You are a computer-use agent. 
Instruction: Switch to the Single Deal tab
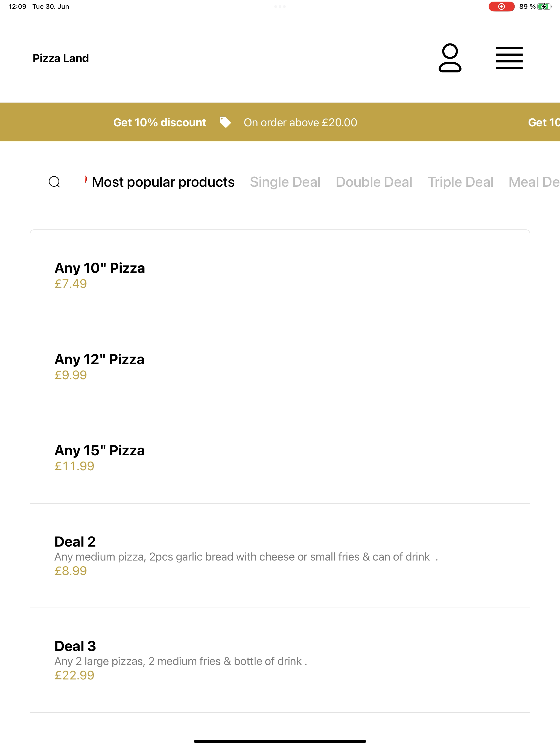pos(285,182)
